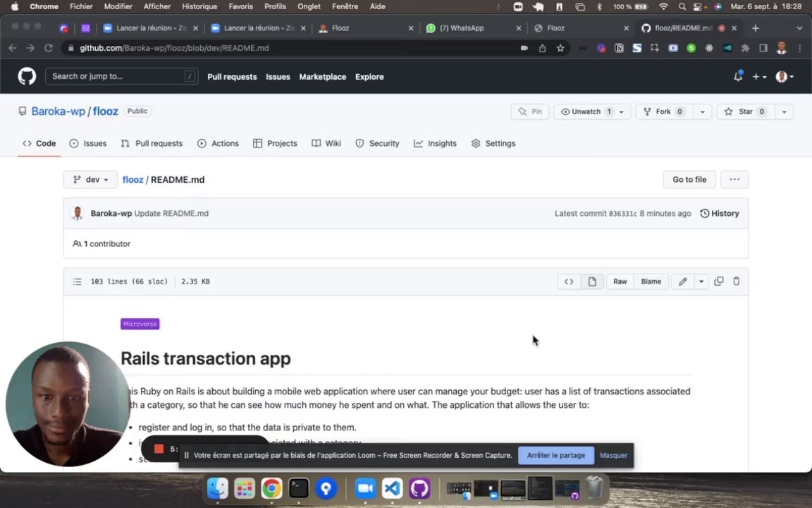Click the Masquer link
This screenshot has height=508, width=812.
point(613,455)
